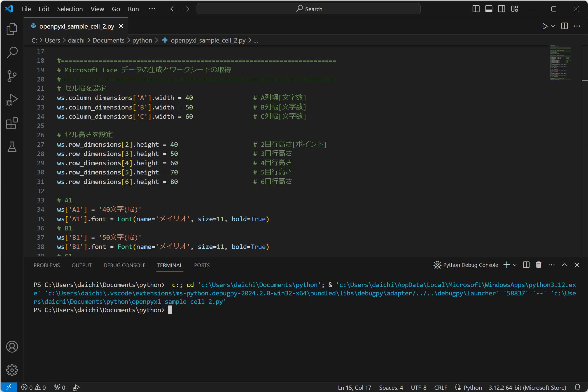Screen dimensions: 588x392
Task: Open the Edit menu
Action: (44, 9)
